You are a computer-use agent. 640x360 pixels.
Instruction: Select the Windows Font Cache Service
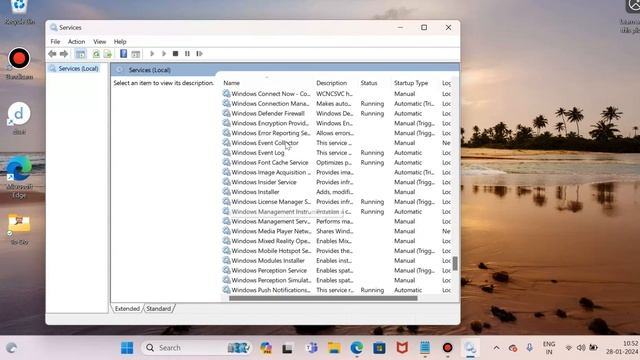point(337,162)
